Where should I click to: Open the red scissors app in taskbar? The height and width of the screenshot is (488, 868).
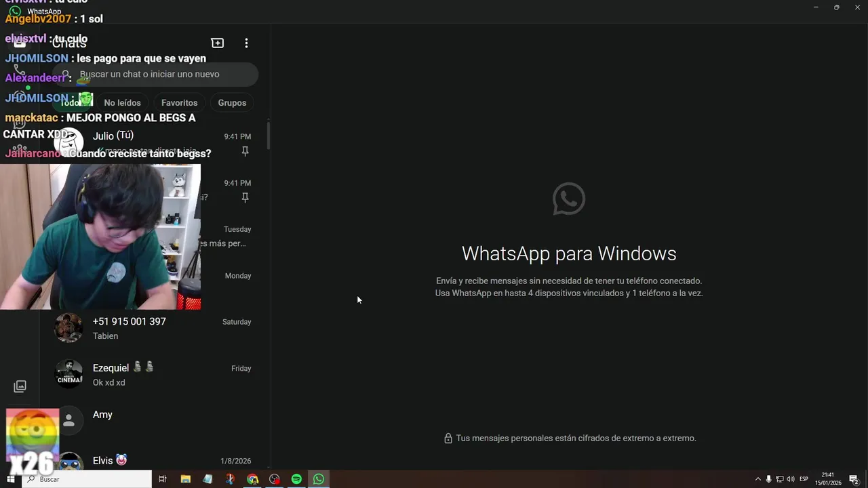tap(230, 479)
